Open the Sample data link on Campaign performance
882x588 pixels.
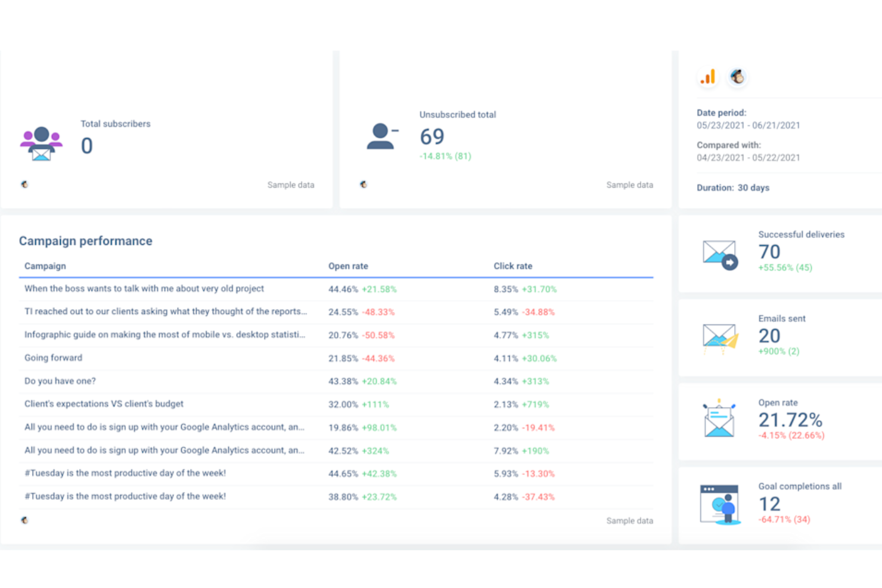click(x=629, y=520)
